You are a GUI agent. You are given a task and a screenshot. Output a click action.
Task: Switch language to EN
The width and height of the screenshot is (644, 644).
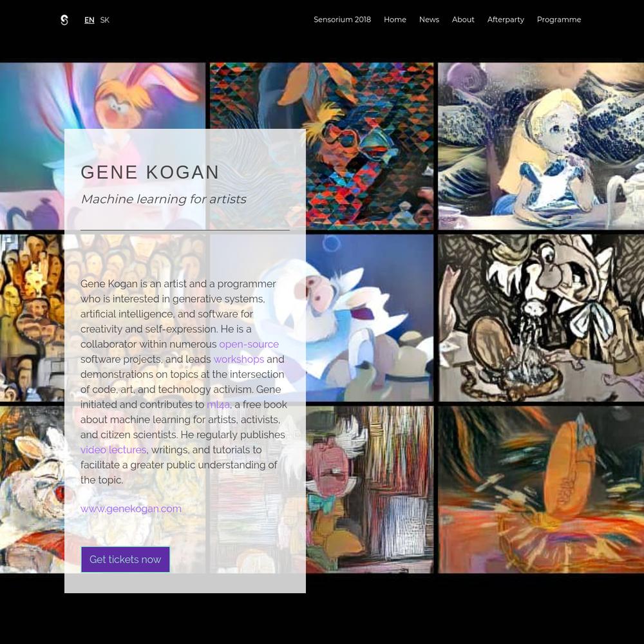89,20
